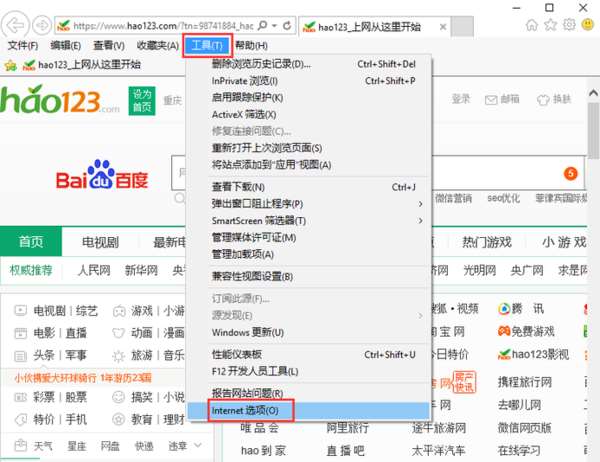Choose F12 开发人员工具(L)
This screenshot has width=600, height=462.
click(x=309, y=371)
